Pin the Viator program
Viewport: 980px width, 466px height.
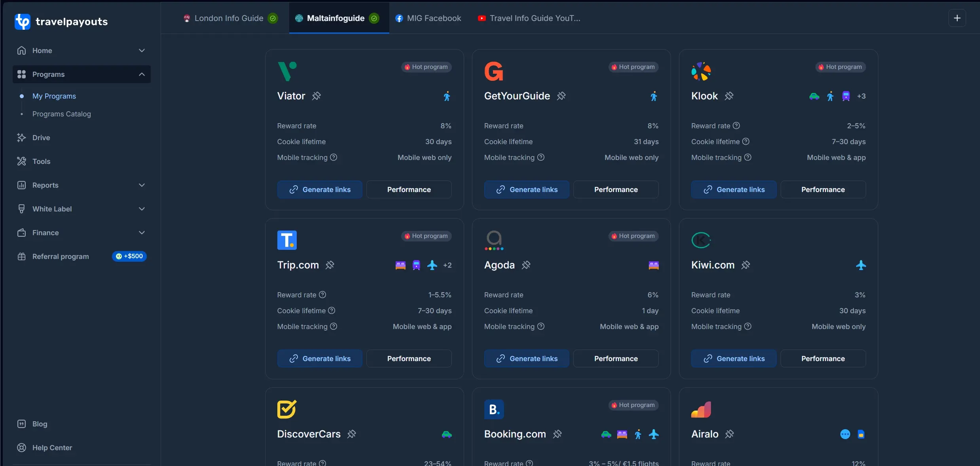point(316,96)
